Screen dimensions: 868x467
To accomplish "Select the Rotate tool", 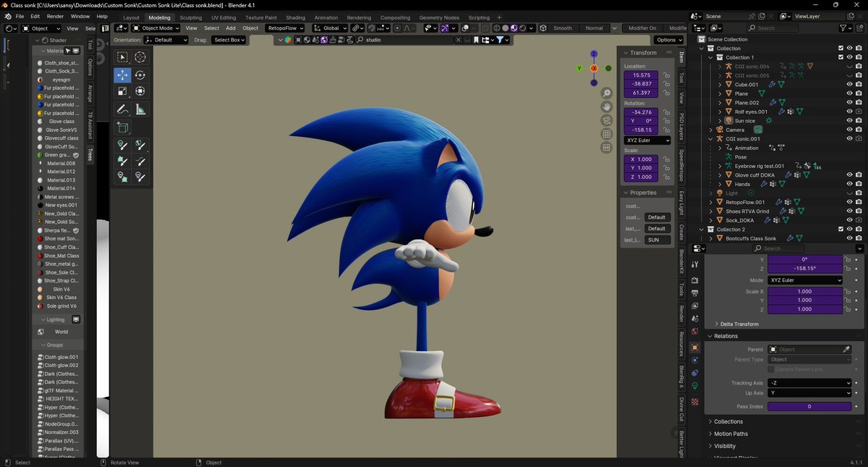I will pyautogui.click(x=140, y=75).
